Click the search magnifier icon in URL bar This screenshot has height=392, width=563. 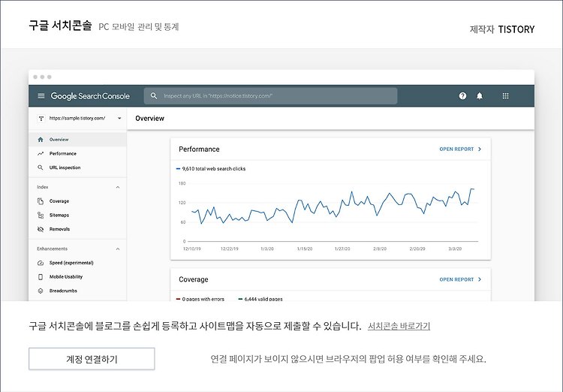(154, 96)
